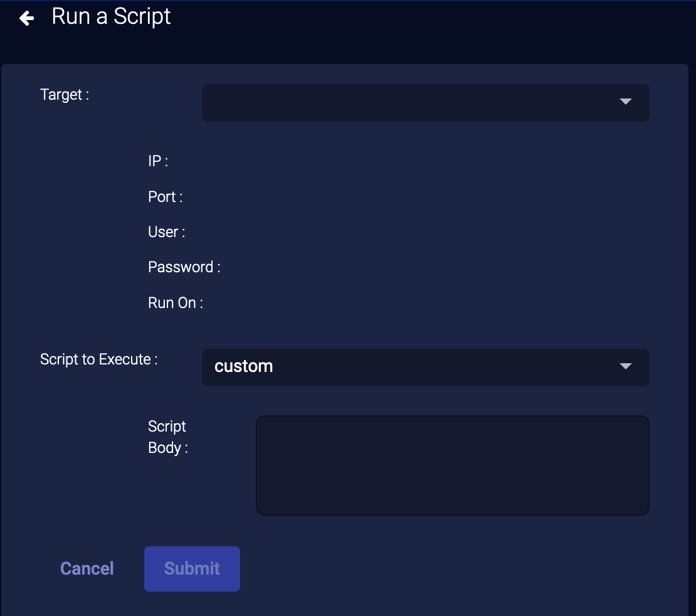Expand the Target dropdown arrow
The width and height of the screenshot is (696, 616).
625,102
